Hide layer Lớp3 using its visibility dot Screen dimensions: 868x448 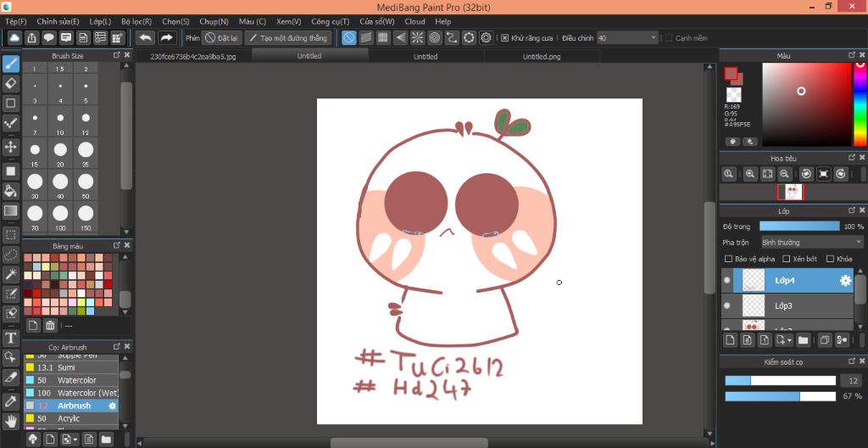click(x=727, y=305)
